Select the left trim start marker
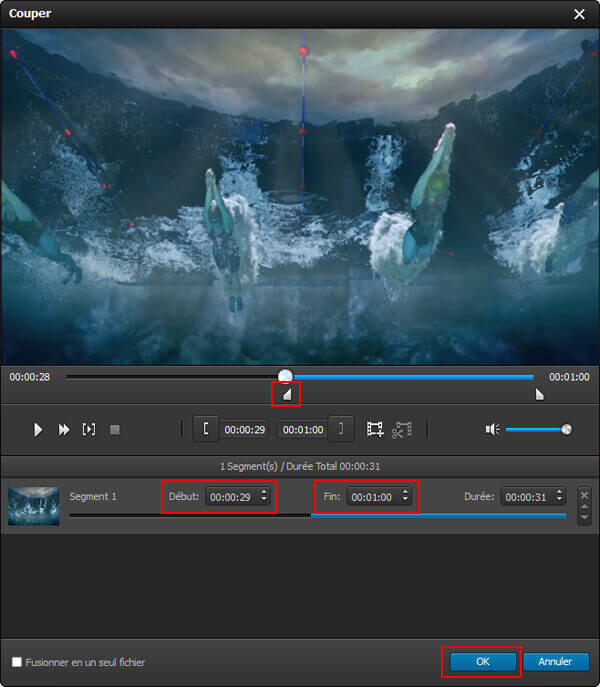 click(x=287, y=395)
